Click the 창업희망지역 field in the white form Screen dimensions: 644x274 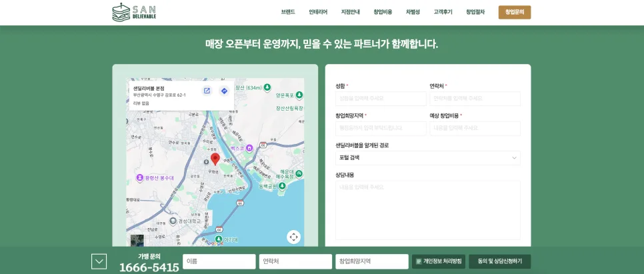click(381, 128)
